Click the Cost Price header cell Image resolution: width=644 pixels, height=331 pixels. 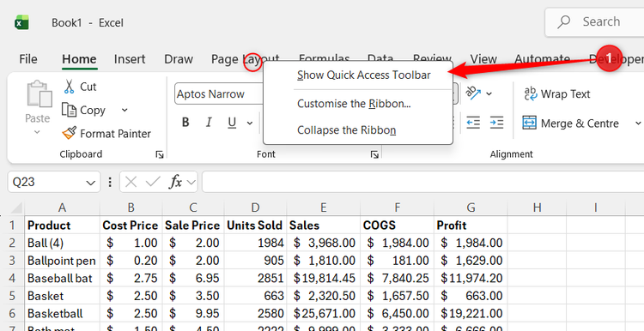click(x=131, y=226)
